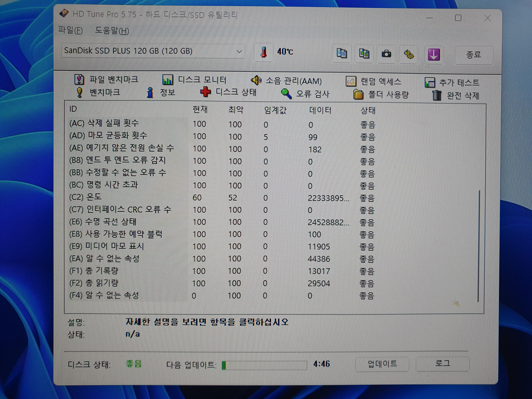Select the (AE) 예기치 않은 전원 손실 수 row
Screen dimensions: 532x399
click(222, 149)
